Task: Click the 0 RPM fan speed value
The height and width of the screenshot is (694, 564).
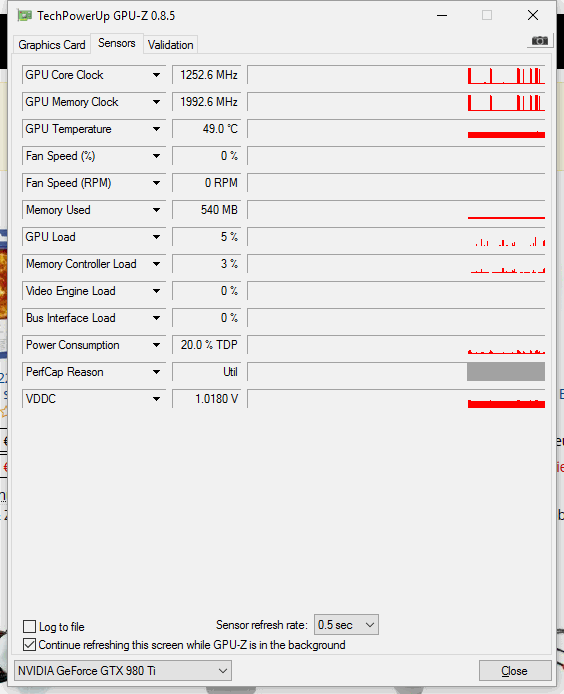Action: pyautogui.click(x=206, y=183)
